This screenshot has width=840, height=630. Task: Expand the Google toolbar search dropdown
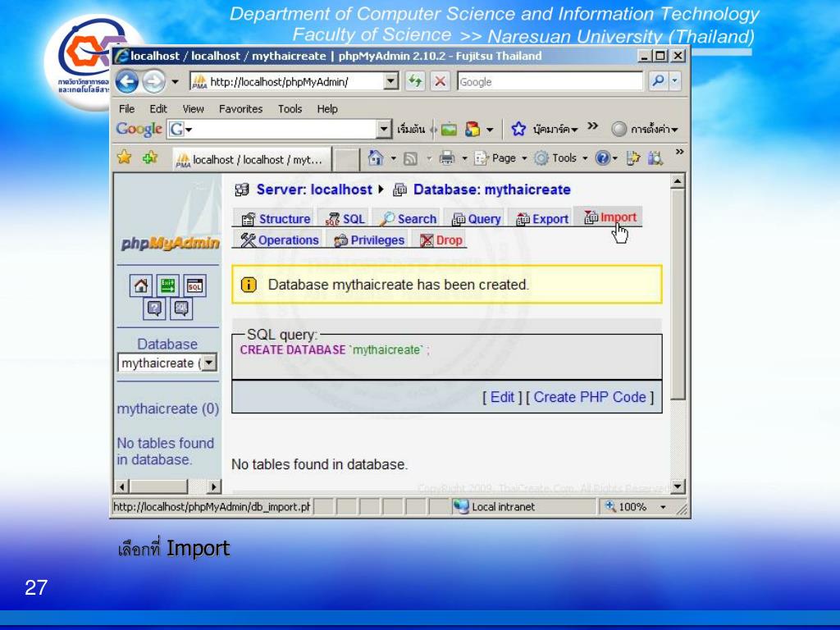384,129
